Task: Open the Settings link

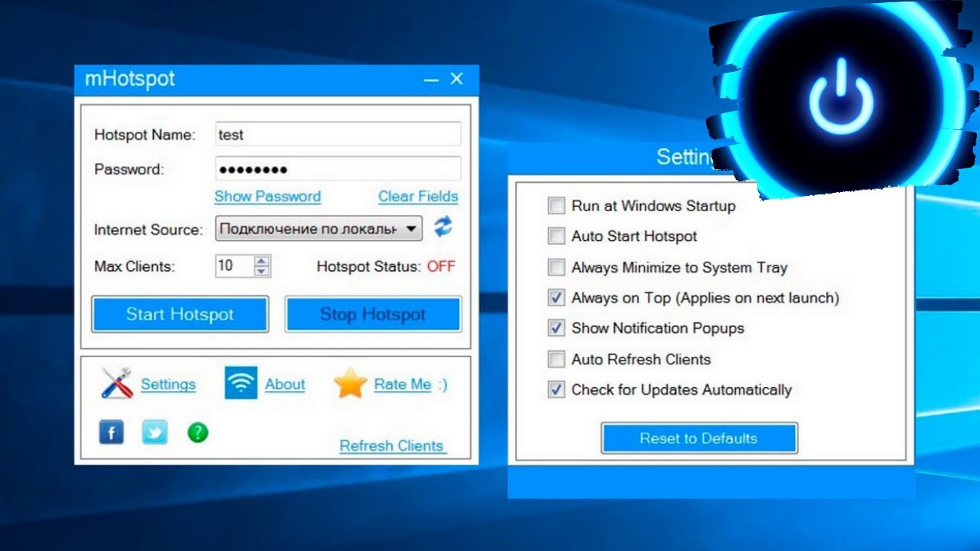Action: pyautogui.click(x=168, y=384)
